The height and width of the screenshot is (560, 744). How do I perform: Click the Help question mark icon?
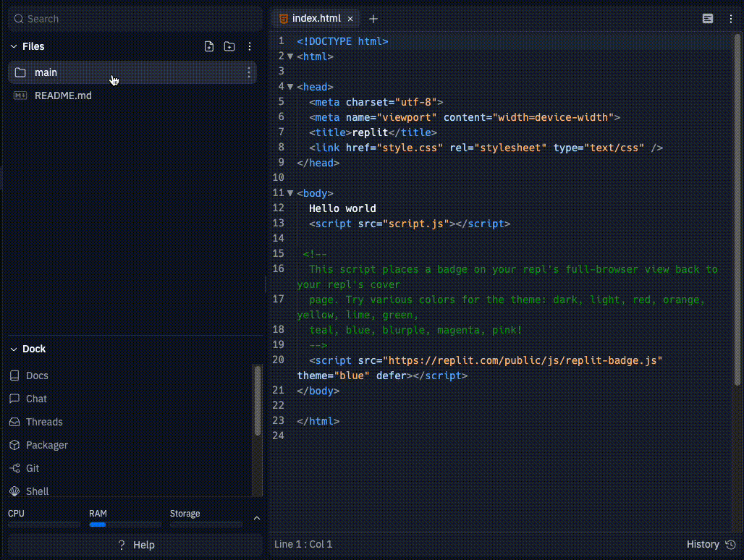(122, 545)
